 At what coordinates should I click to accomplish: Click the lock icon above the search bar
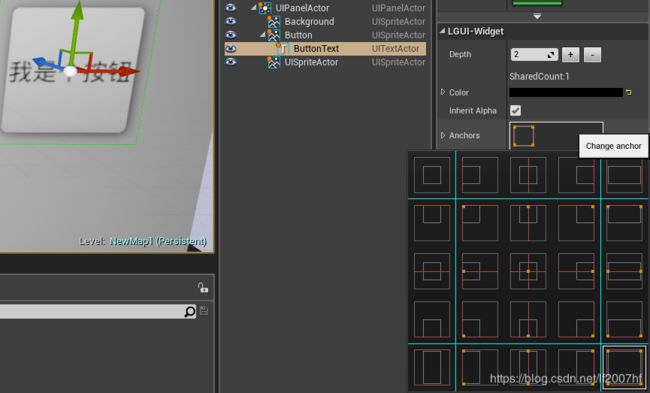pyautogui.click(x=202, y=287)
